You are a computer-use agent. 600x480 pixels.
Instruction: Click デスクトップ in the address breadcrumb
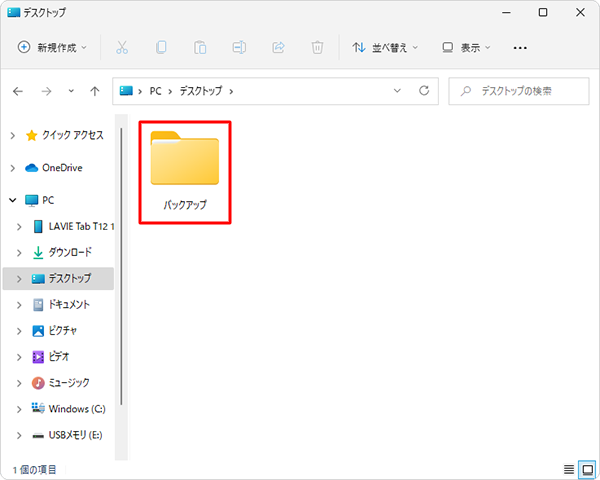(201, 91)
